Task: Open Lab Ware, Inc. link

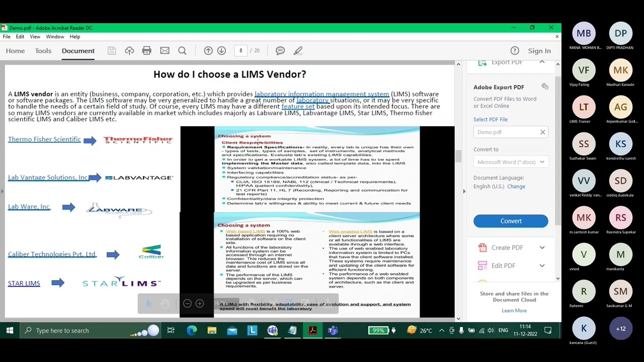Action: tap(29, 207)
